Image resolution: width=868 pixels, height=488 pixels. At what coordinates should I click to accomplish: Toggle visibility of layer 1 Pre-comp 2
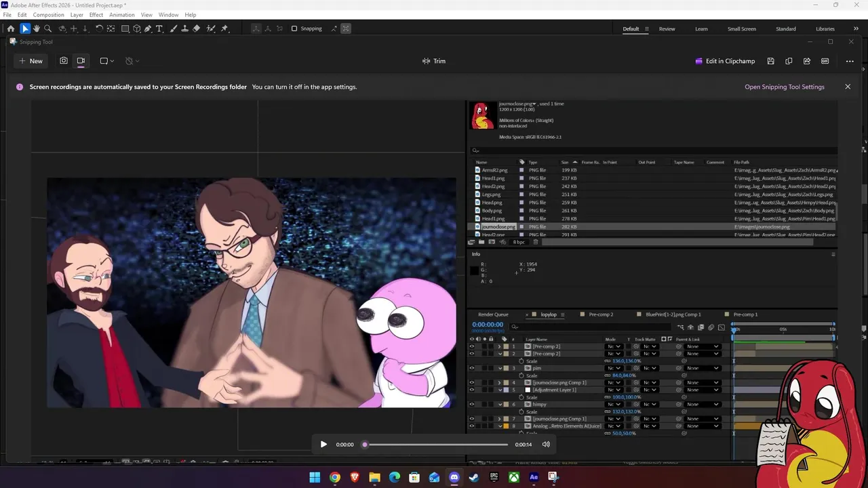(x=472, y=346)
